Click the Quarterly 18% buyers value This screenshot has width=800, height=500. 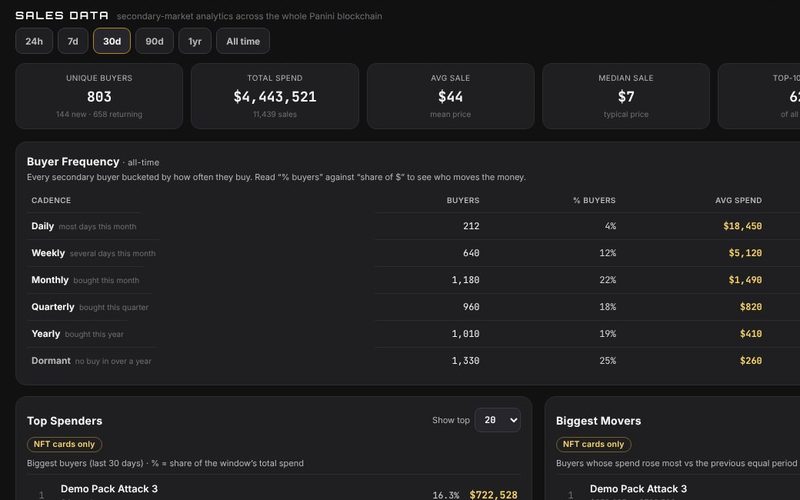608,307
